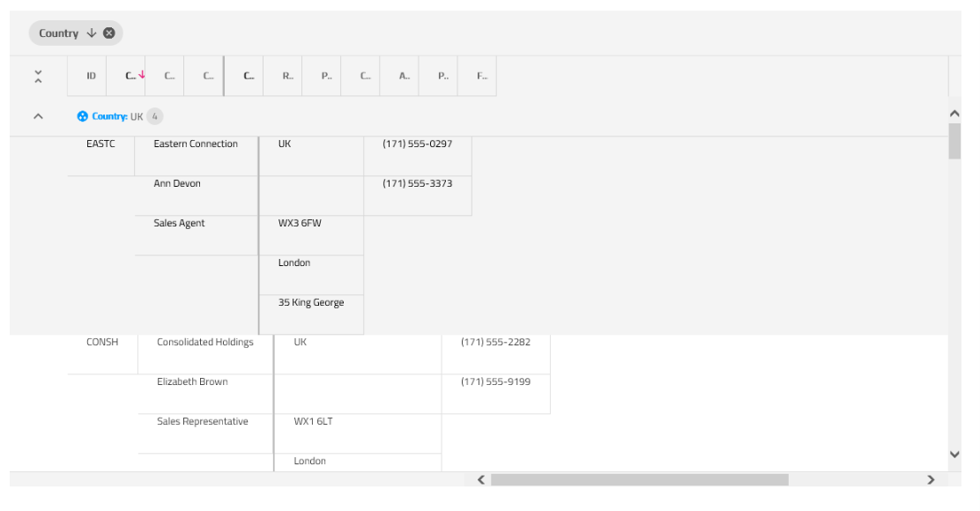
Task: Collapse all groups with the double-chevron icon
Action: click(38, 77)
